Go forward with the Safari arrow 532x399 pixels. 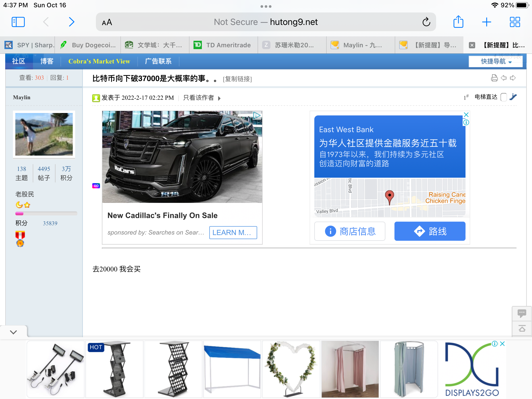pos(71,22)
